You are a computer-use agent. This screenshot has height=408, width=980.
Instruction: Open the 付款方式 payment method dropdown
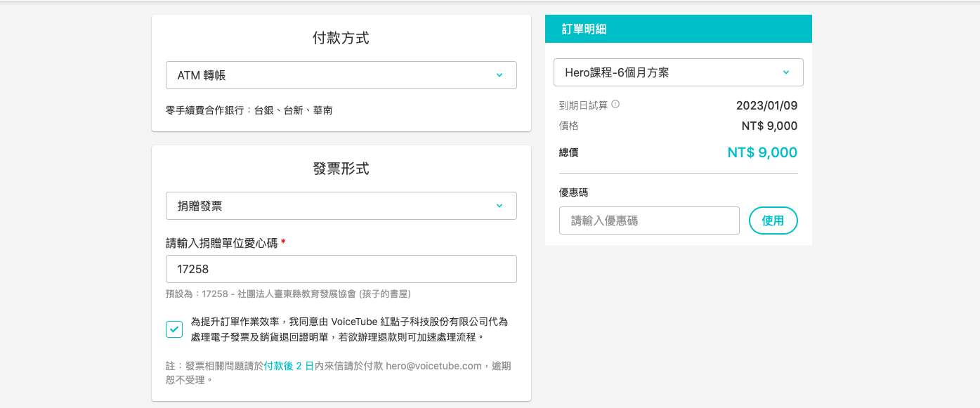click(341, 75)
